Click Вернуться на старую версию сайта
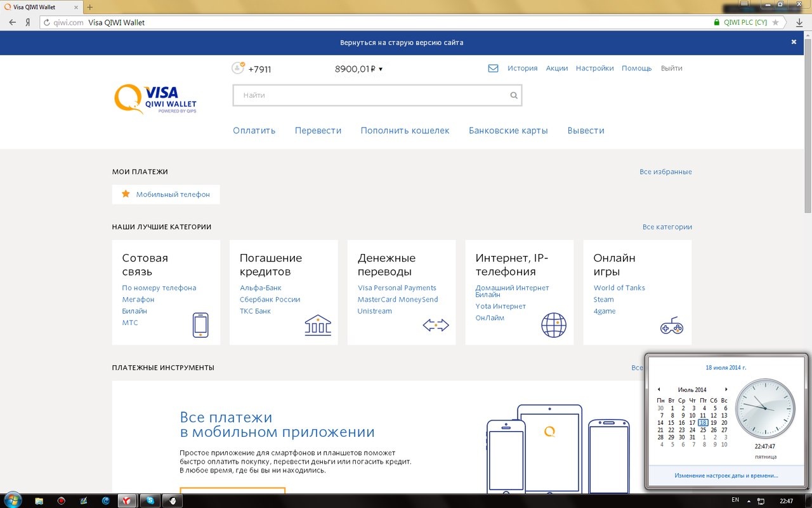 [402, 43]
